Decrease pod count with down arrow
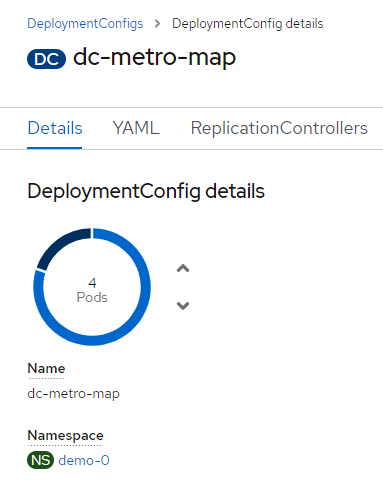383x488 pixels. point(183,306)
